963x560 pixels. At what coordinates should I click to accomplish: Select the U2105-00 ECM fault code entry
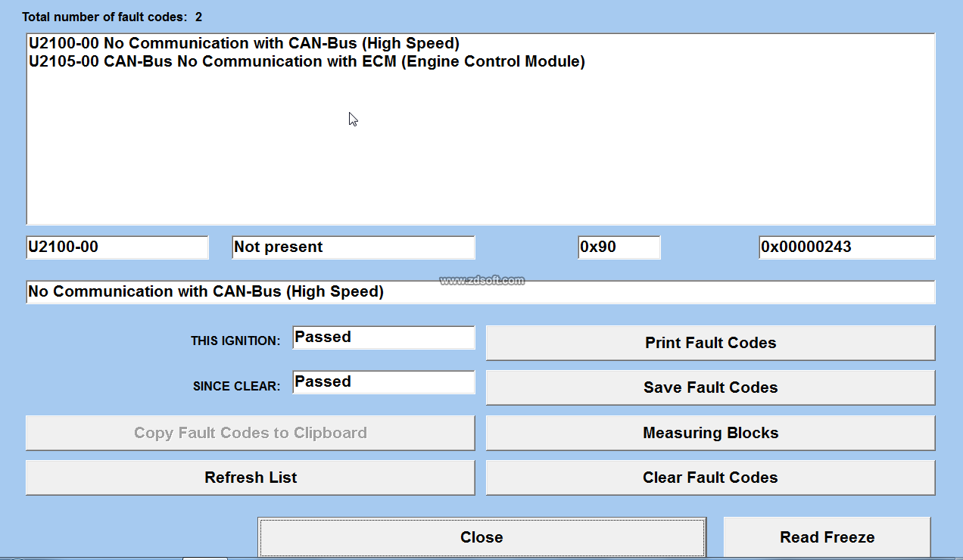[307, 62]
